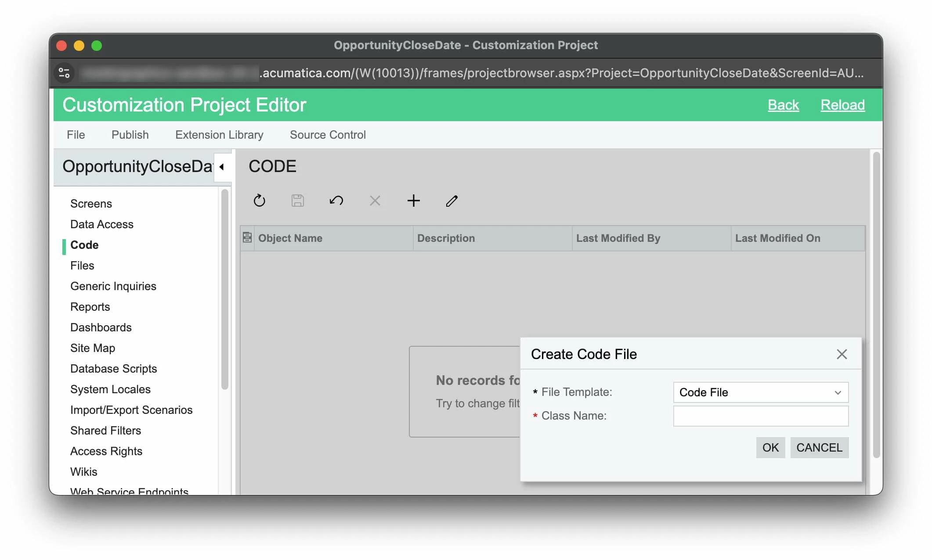
Task: Click the Undo/Cancel arrow icon
Action: click(336, 201)
